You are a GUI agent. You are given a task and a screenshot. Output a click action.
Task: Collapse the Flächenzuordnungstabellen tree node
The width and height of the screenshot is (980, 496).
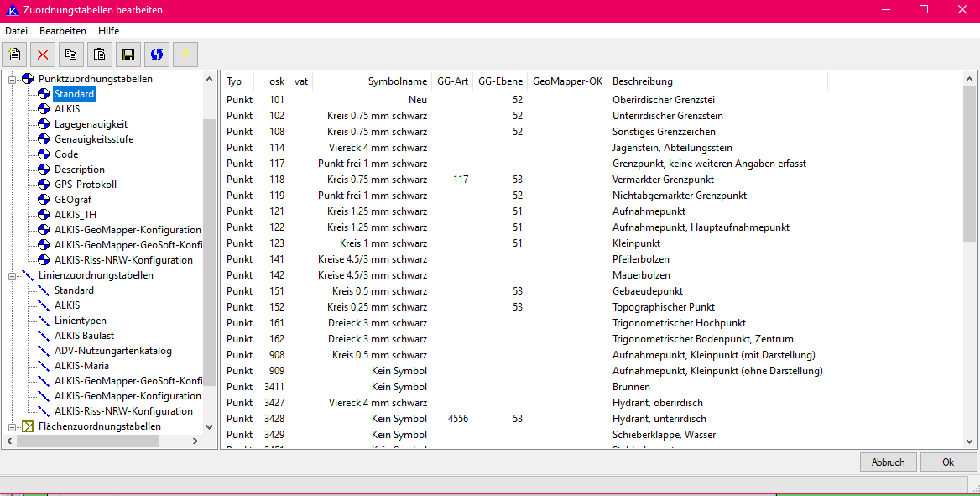13,426
